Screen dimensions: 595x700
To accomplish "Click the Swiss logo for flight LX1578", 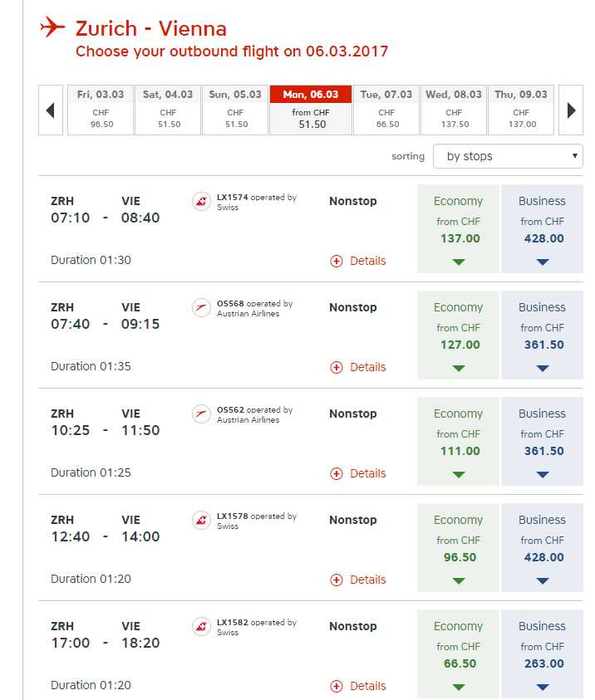I will 201,521.
